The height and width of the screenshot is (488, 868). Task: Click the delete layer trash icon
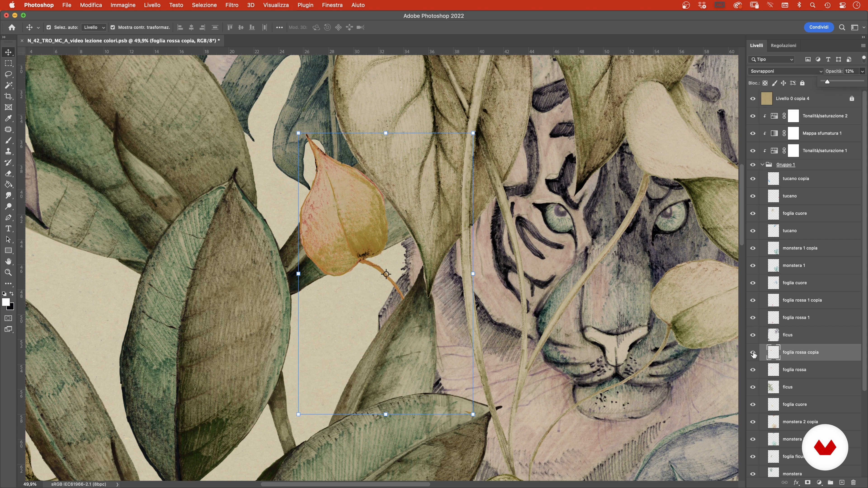(x=853, y=483)
